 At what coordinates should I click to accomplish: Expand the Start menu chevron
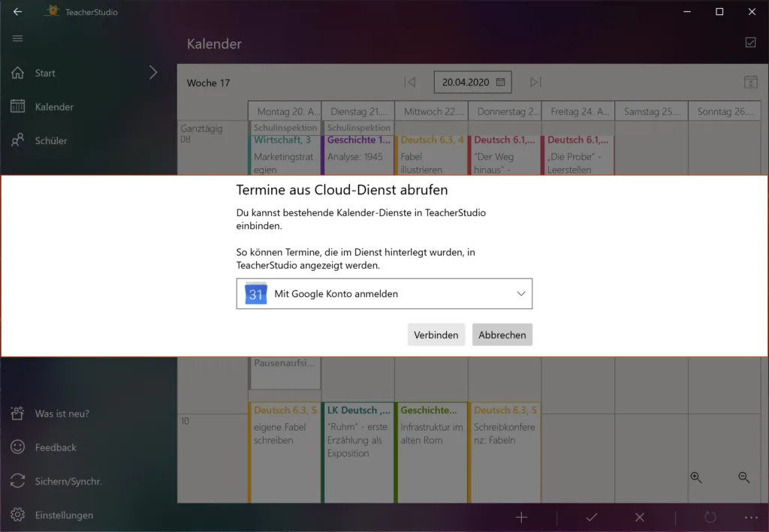click(153, 73)
